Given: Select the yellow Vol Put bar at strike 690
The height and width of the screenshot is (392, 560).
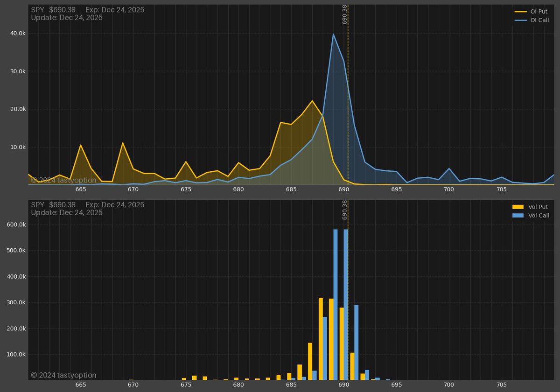Looking at the screenshot, I should click(x=342, y=343).
